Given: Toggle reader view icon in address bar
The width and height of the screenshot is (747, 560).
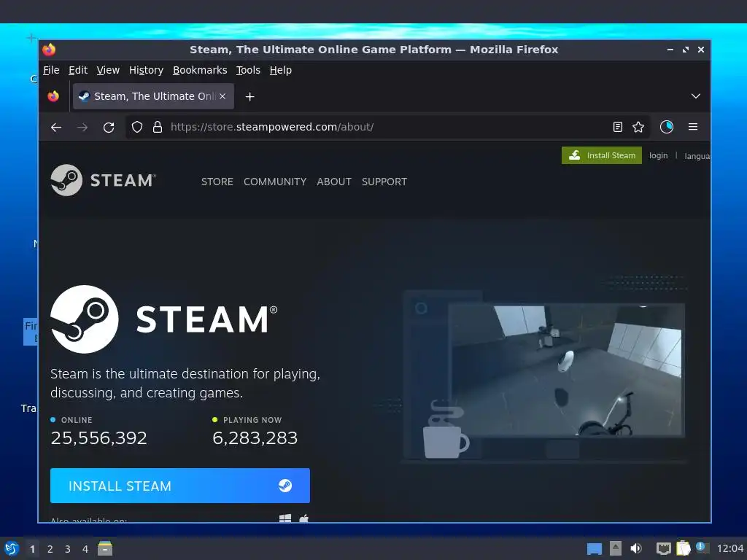Looking at the screenshot, I should point(617,127).
